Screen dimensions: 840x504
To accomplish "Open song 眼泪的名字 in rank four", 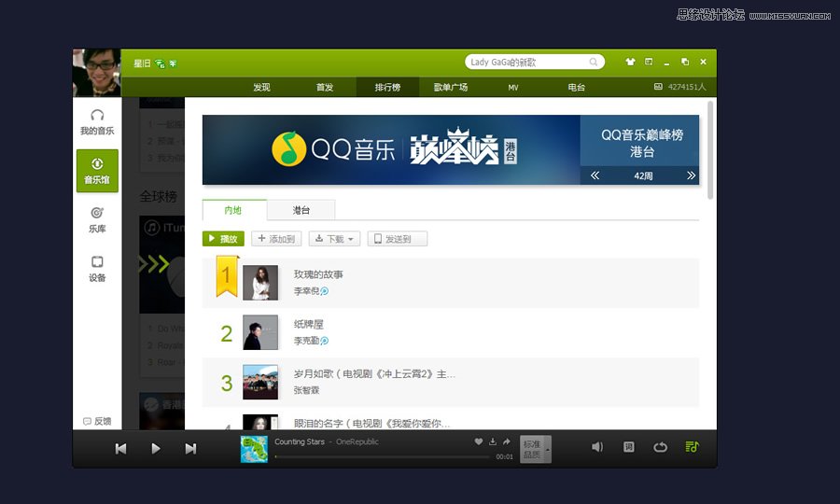I will 371,423.
